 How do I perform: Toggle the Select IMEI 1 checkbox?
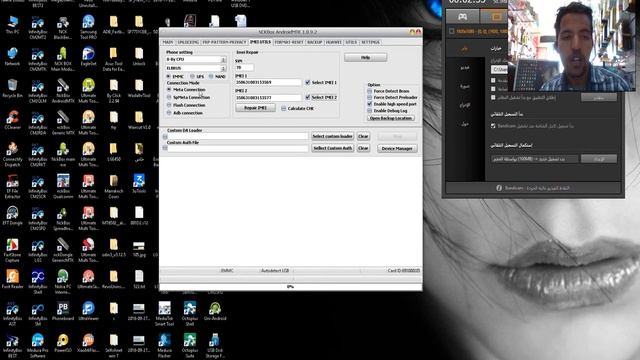tap(308, 82)
